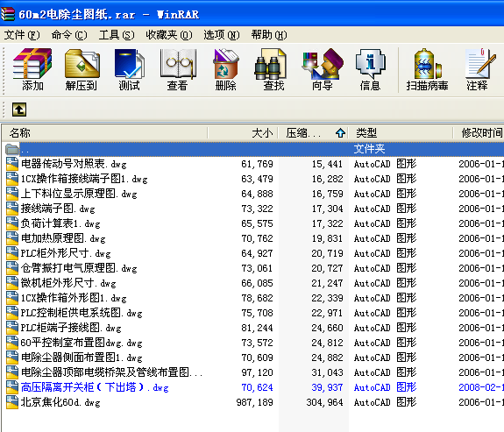Image resolution: width=504 pixels, height=432 pixels.
Task: Click file icon of 1CX操作箱接线端子图1.dwg
Action: [x=12, y=179]
